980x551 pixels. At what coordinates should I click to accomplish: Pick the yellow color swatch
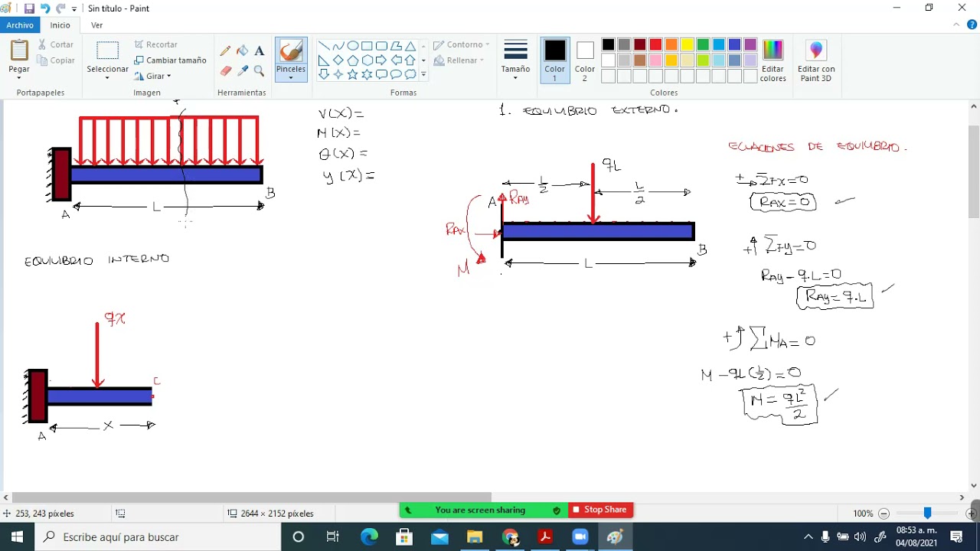(x=687, y=45)
